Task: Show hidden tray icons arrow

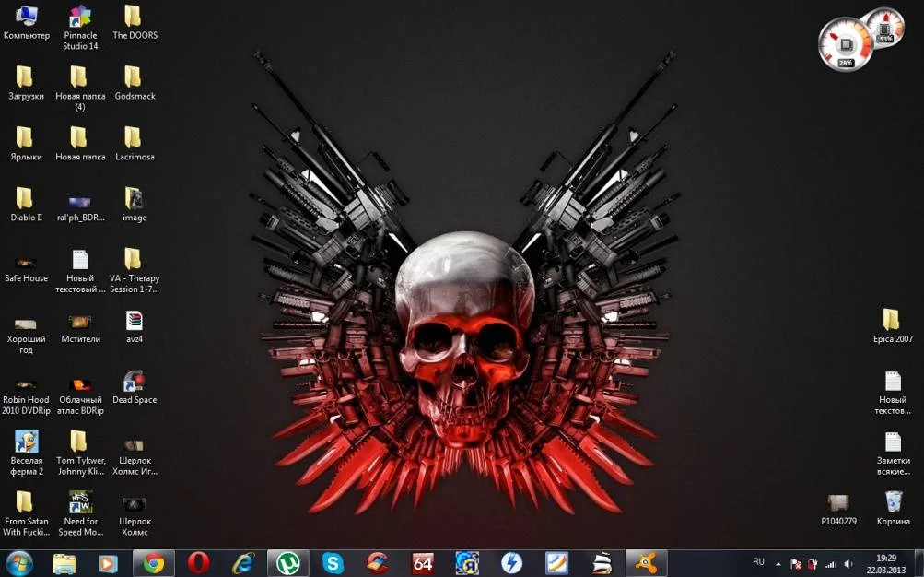Action: pyautogui.click(x=778, y=564)
